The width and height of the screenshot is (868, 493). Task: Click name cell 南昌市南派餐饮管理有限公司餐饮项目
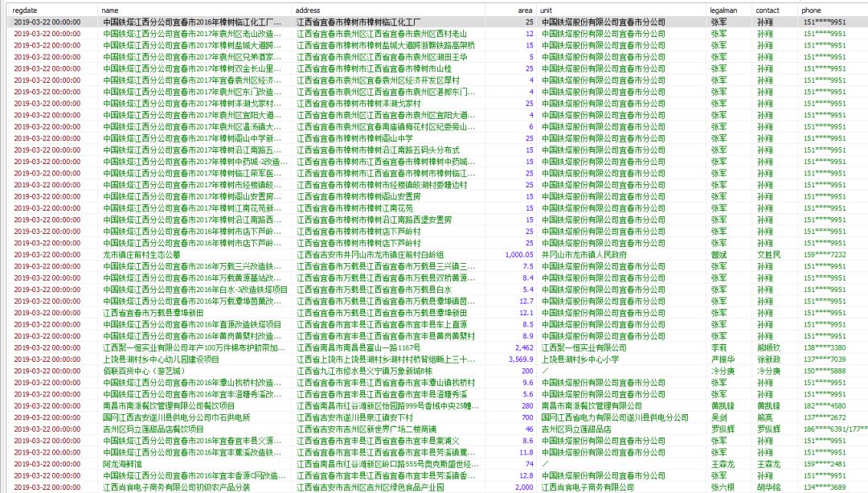(168, 406)
